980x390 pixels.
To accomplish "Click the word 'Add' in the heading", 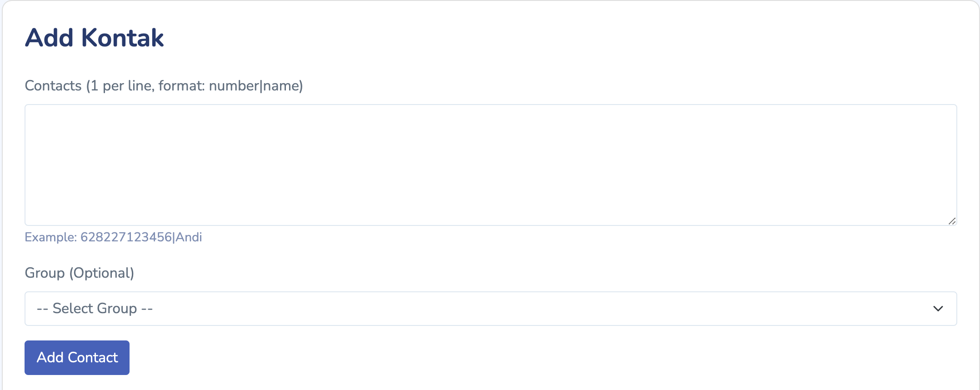I will (x=49, y=38).
